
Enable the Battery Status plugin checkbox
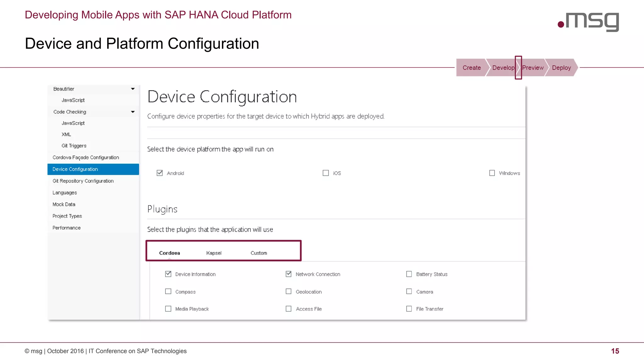[x=409, y=274]
